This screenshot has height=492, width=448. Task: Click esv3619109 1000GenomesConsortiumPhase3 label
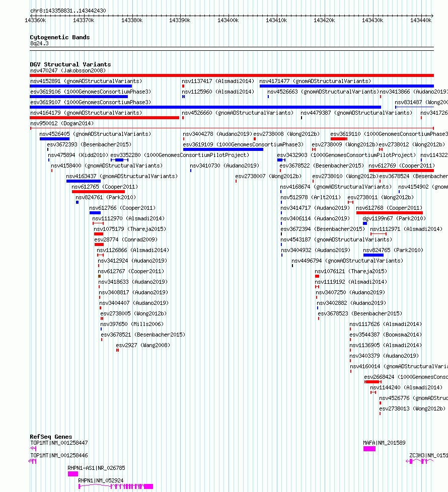pyautogui.click(x=243, y=145)
